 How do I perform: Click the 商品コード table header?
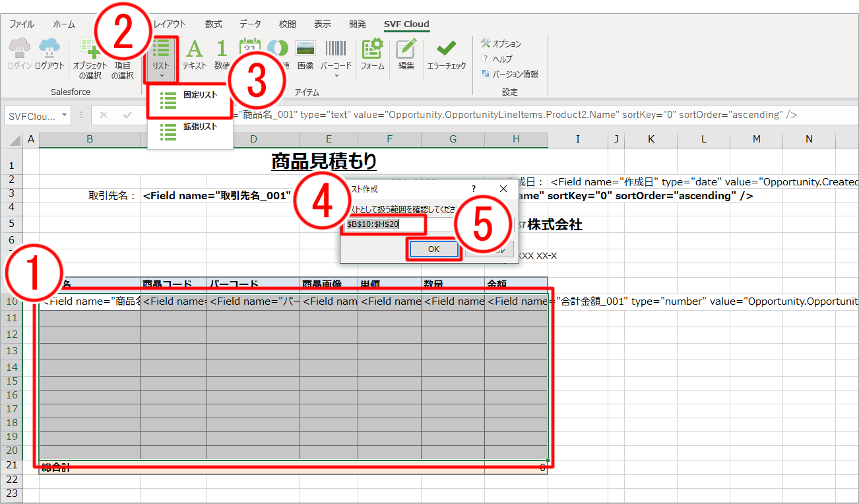pos(174,285)
